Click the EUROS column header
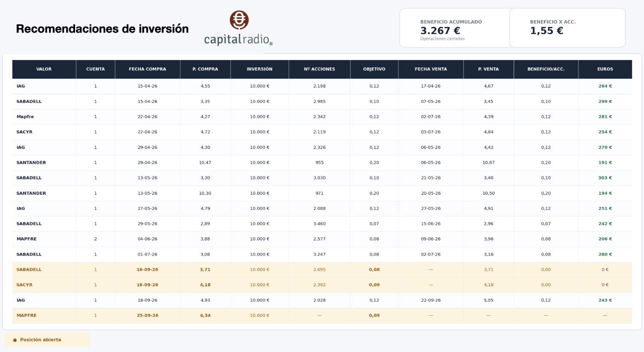The height and width of the screenshot is (352, 644). 605,69
